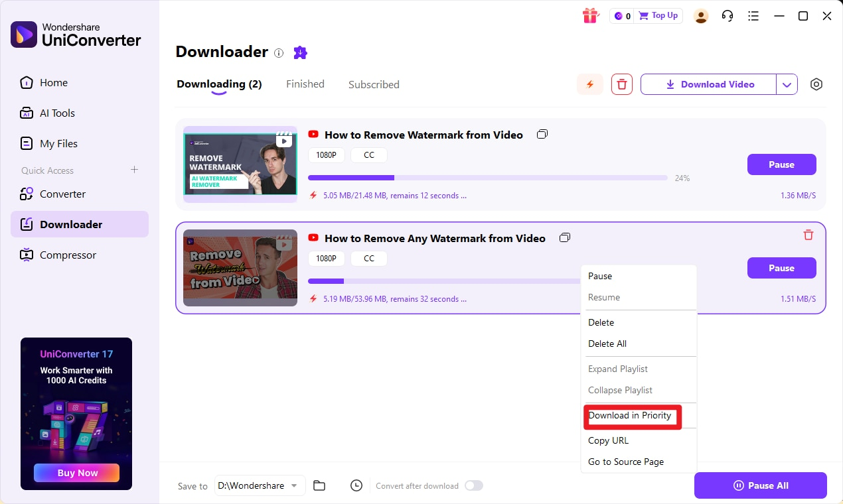Screen dimensions: 843x504
Task: Click the Remove Watermark video thumbnail
Action: (240, 164)
